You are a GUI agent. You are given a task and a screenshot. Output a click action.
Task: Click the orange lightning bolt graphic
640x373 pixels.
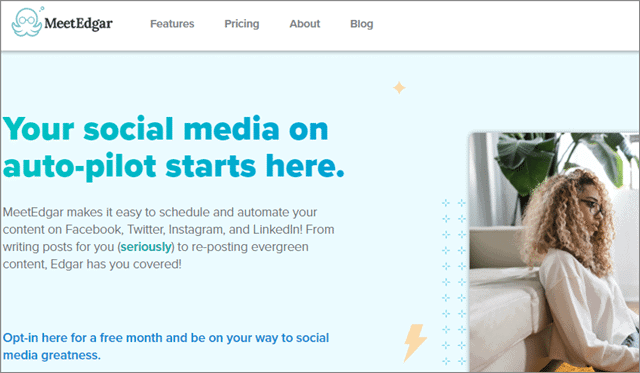pyautogui.click(x=415, y=343)
